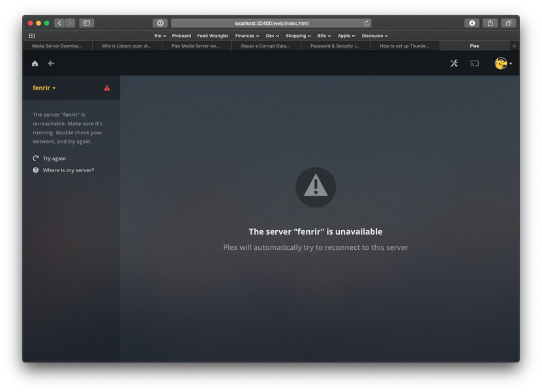
Task: Show Safari downloads
Action: pos(472,23)
